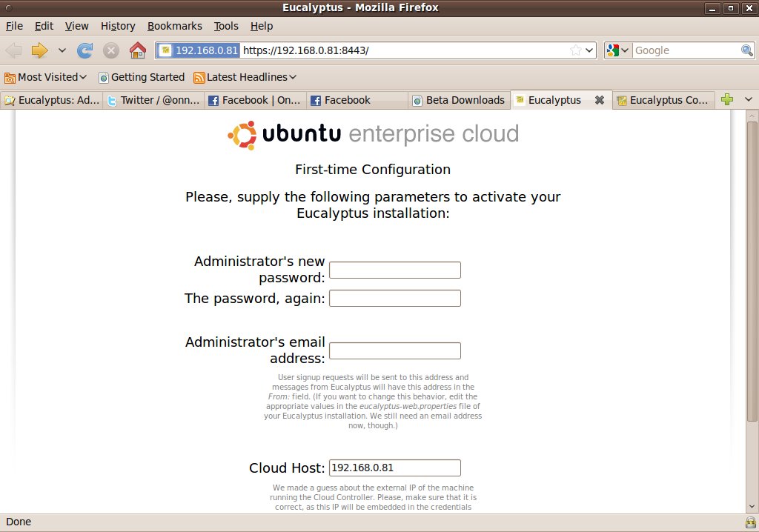Screen dimensions: 759x532
Task: Open the back/forward history dropdown arrow
Action: (x=62, y=50)
